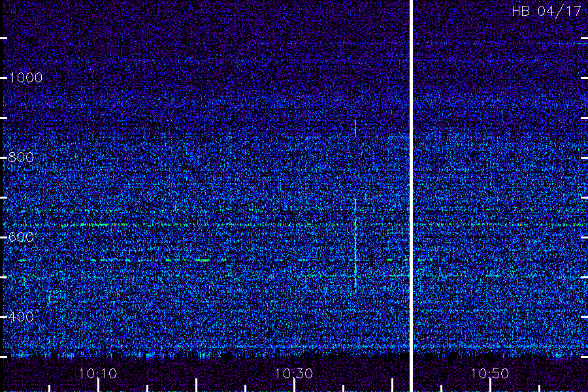Screen dimensions: 588x392
Task: Click the 10:30 time axis label
Action: coord(293,374)
